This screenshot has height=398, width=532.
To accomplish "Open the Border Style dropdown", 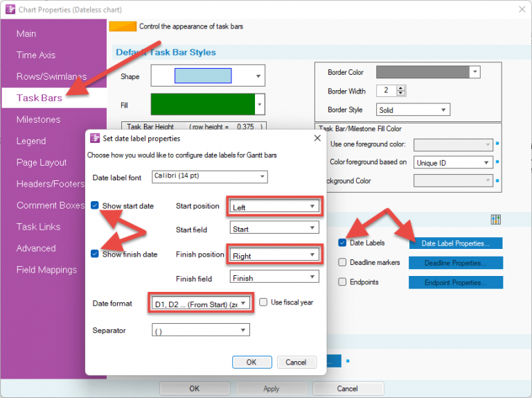I will pyautogui.click(x=414, y=110).
